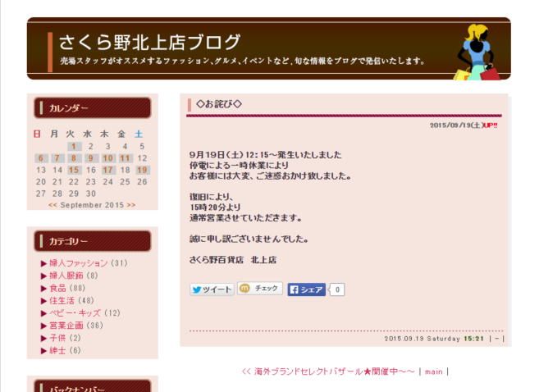Viewport: 539px width, 392px height.
Task: Open calendar date 10
Action: pyautogui.click(x=108, y=158)
